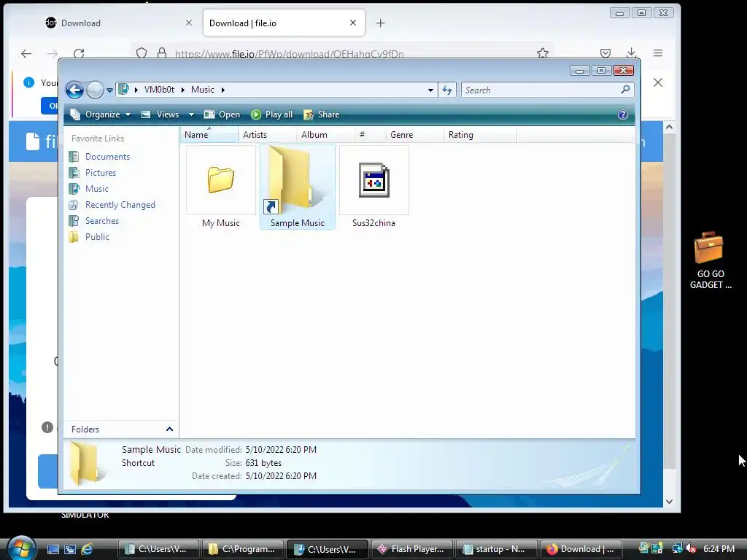Click Firefox back arrow

coord(26,53)
